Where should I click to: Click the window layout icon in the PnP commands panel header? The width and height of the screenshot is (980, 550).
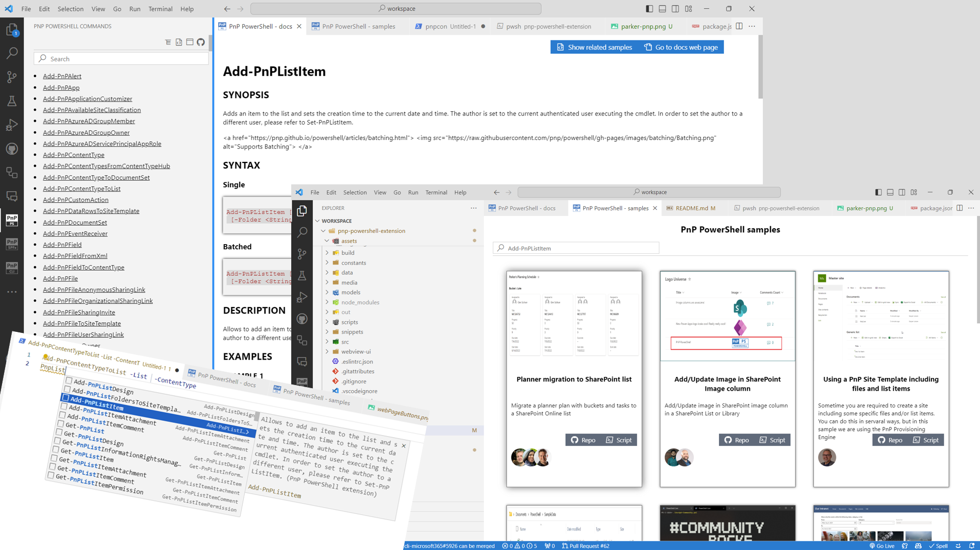pyautogui.click(x=190, y=42)
